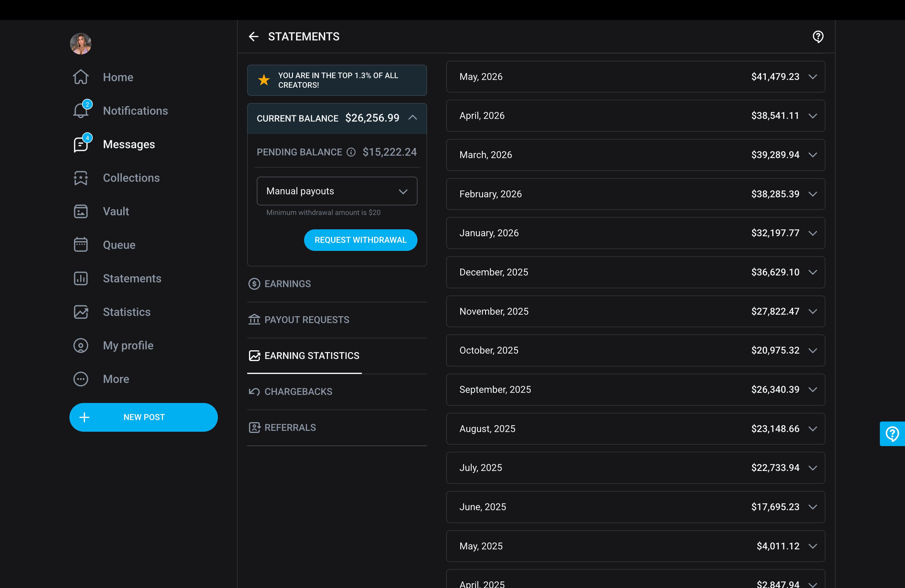Open Notifications bell icon
This screenshot has width=905, height=588.
(81, 111)
